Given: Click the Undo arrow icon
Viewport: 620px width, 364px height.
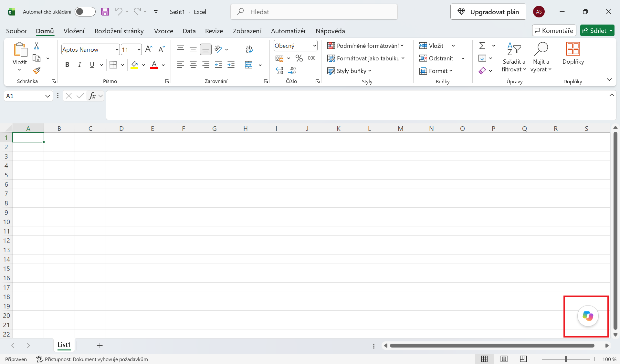Looking at the screenshot, I should (x=119, y=12).
